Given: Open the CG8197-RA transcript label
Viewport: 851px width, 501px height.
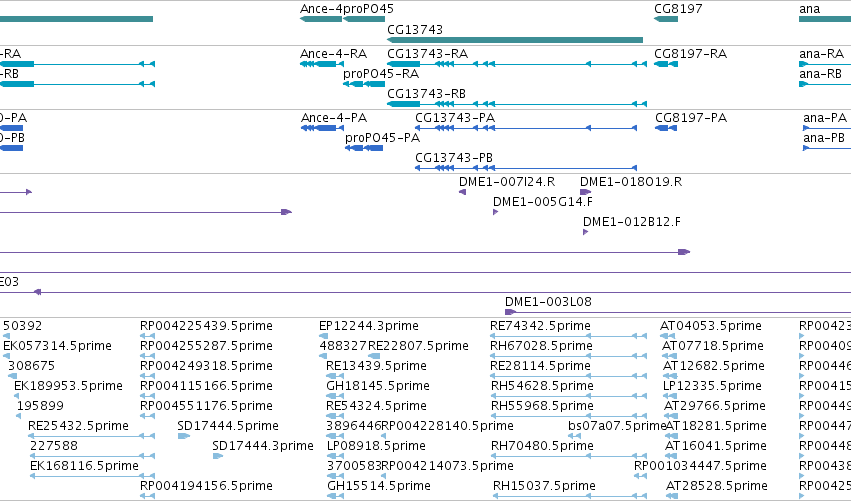Looking at the screenshot, I should coord(690,54).
